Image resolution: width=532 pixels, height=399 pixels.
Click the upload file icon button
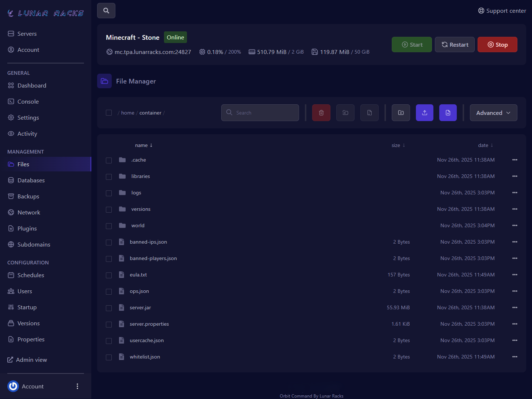424,113
